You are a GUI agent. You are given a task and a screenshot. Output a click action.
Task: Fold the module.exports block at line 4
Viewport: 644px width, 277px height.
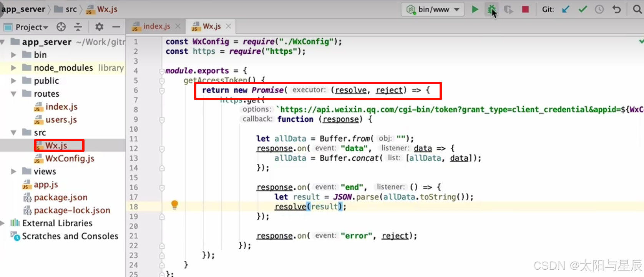162,71
